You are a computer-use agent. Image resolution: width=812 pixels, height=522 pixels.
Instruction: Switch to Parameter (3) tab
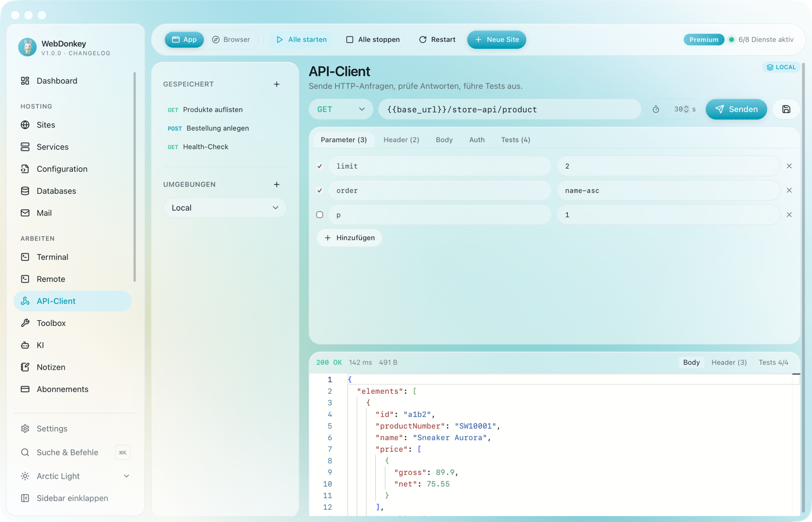(x=344, y=140)
